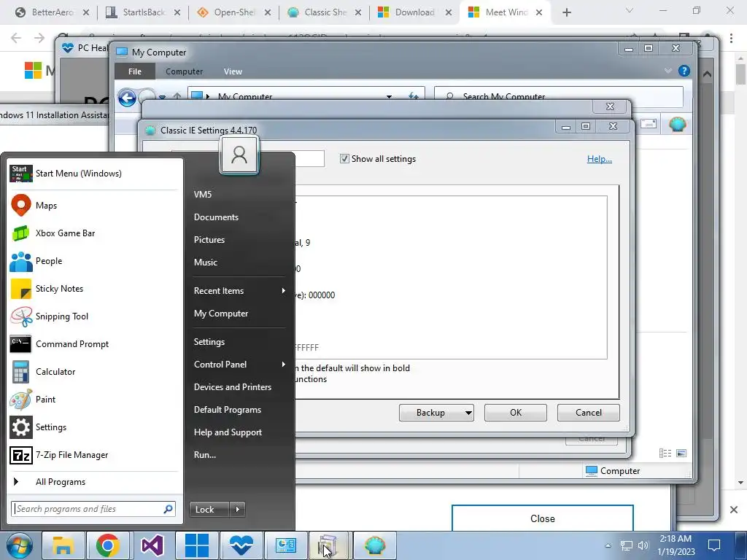Open the clock and date in taskbar

676,545
